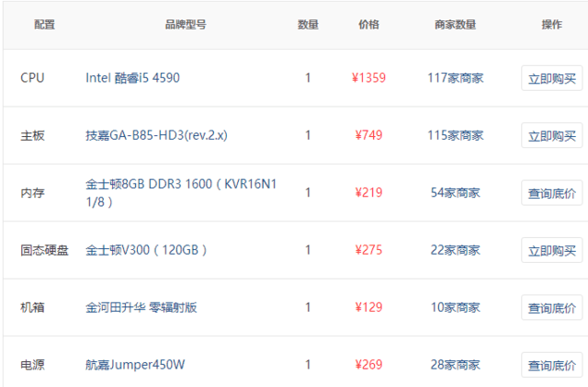588x387 pixels.
Task: Select the ¥219 price
Action: [x=368, y=192]
